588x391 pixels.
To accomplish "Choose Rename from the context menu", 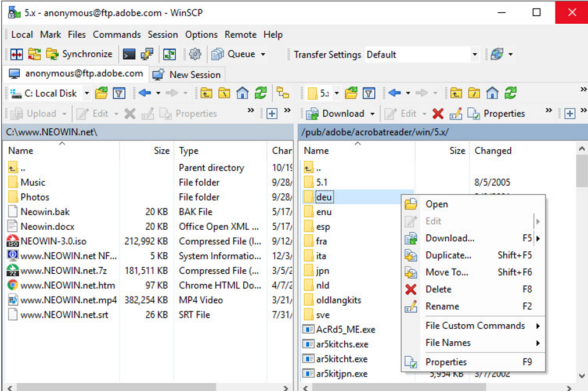I will coord(442,306).
